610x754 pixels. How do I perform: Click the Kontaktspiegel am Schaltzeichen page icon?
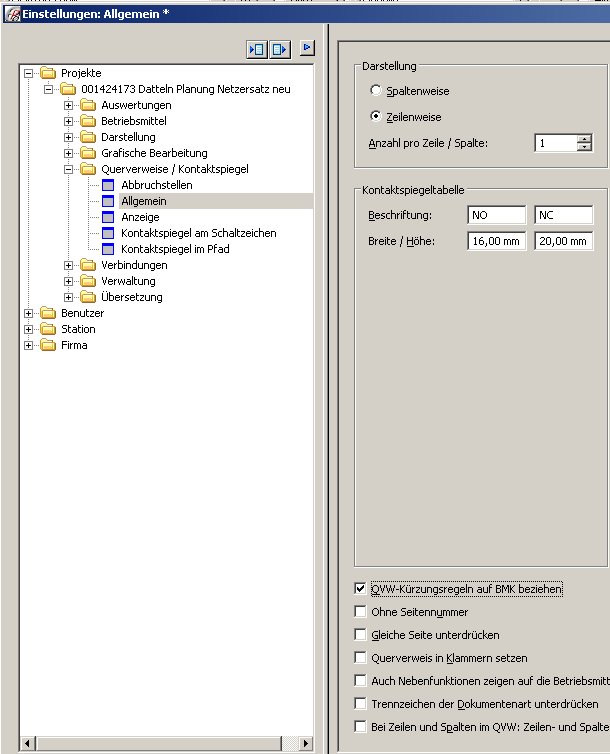[x=108, y=233]
